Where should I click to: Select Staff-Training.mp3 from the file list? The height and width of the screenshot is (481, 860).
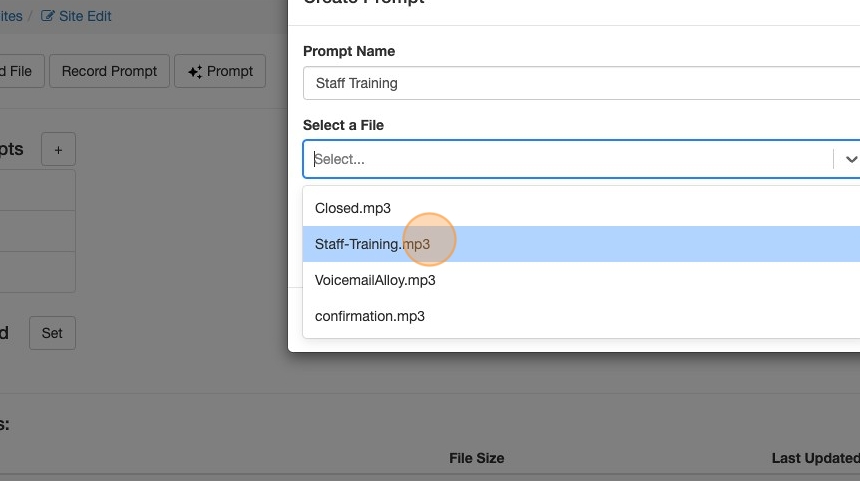tap(581, 244)
